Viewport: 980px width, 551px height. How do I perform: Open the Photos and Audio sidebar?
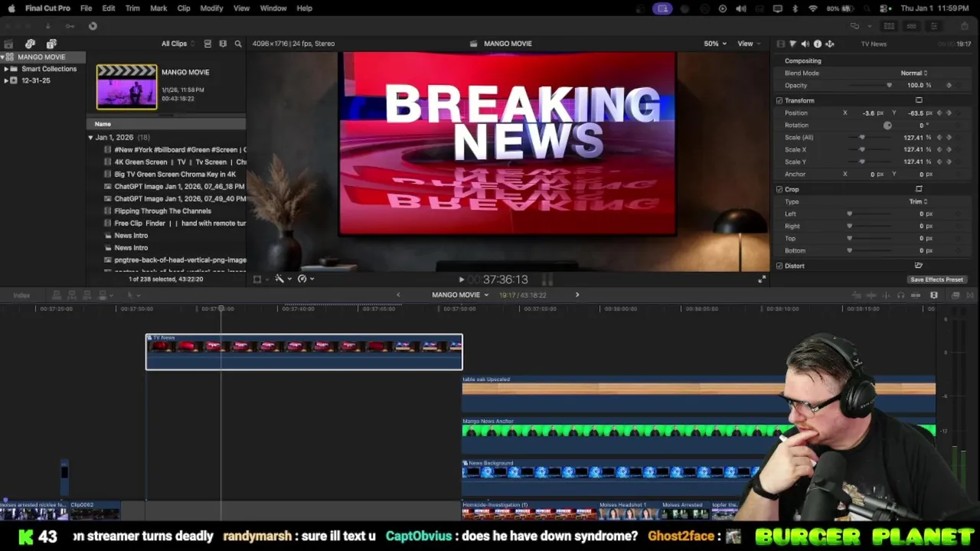tap(30, 44)
